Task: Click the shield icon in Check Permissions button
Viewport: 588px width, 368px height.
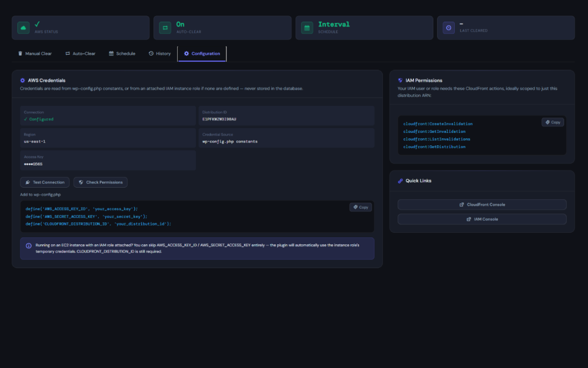Action: [81, 182]
